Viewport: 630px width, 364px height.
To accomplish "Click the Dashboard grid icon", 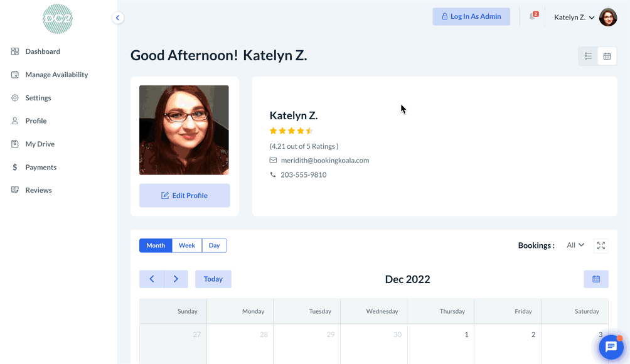I will click(15, 51).
